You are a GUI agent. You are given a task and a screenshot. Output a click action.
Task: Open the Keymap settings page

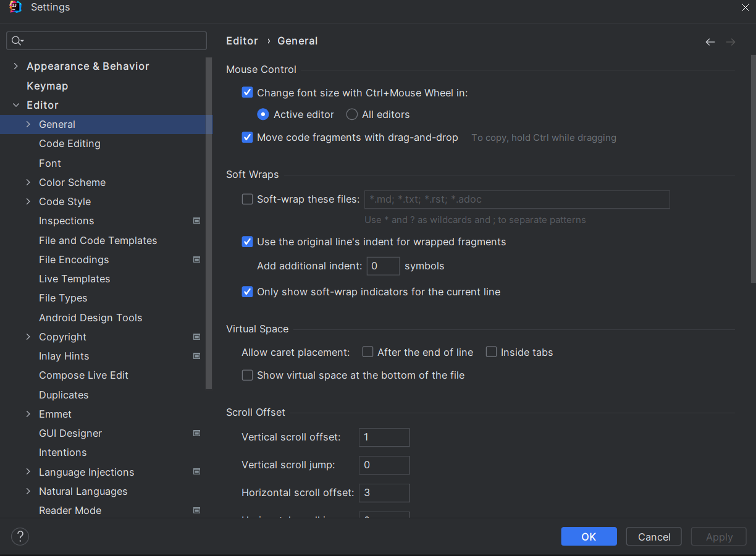[x=47, y=86]
